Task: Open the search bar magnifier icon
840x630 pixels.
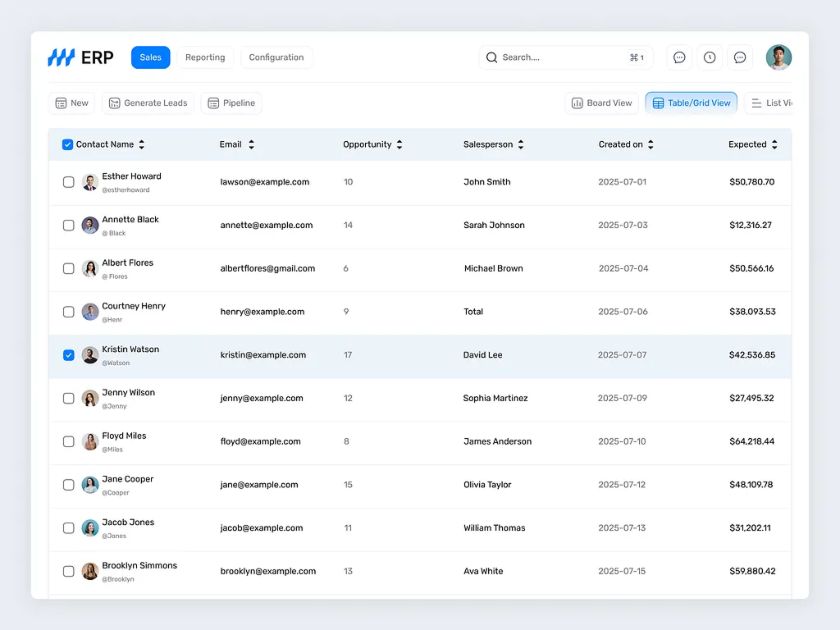Action: click(x=491, y=57)
